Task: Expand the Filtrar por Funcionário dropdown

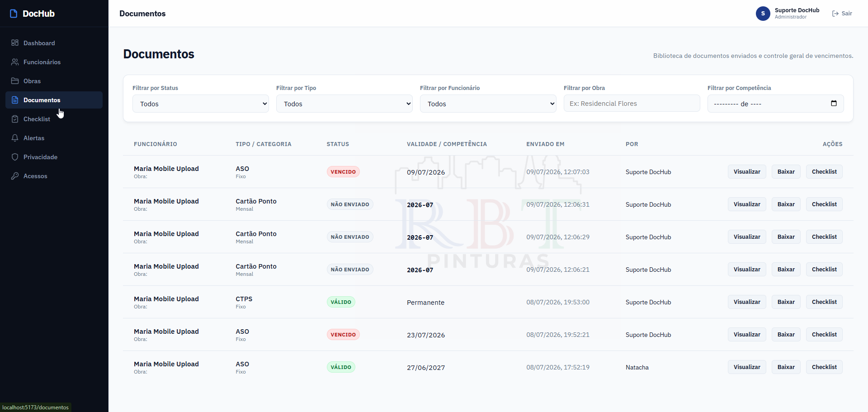Action: click(488, 104)
